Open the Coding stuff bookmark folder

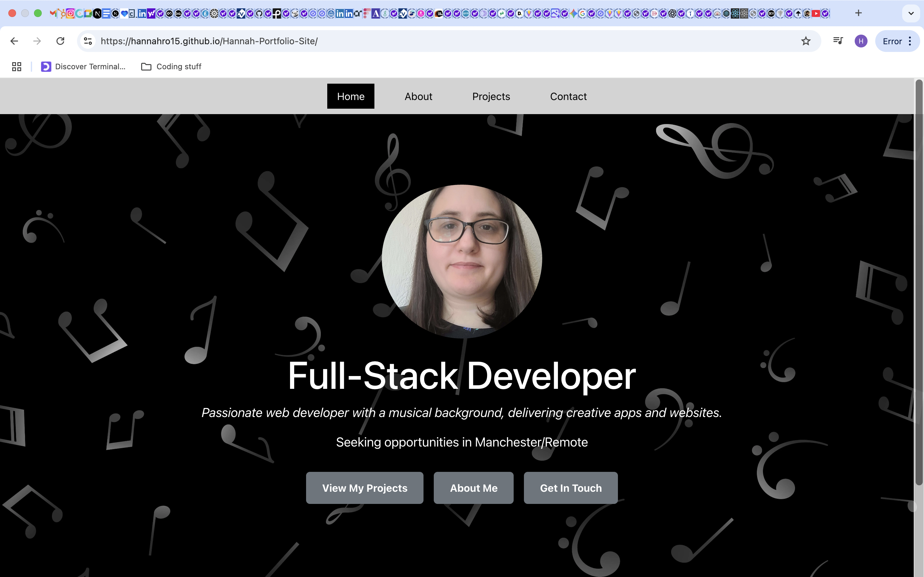(x=171, y=67)
